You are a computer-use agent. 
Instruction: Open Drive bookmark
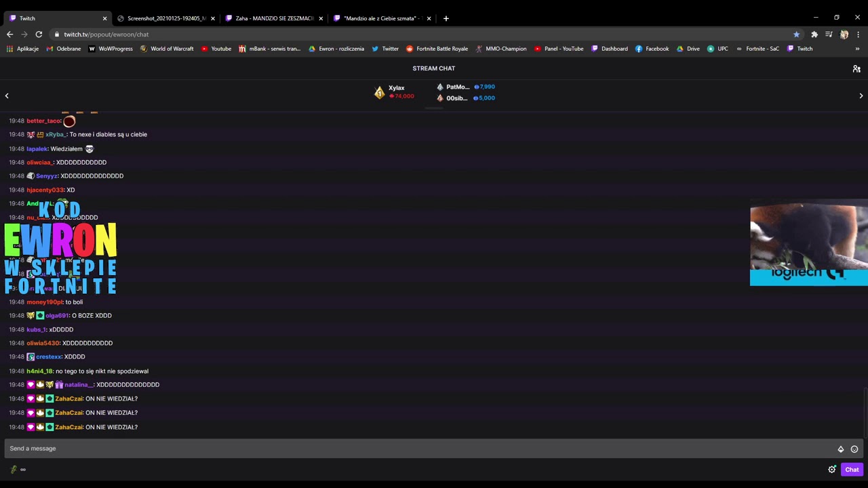pos(688,49)
